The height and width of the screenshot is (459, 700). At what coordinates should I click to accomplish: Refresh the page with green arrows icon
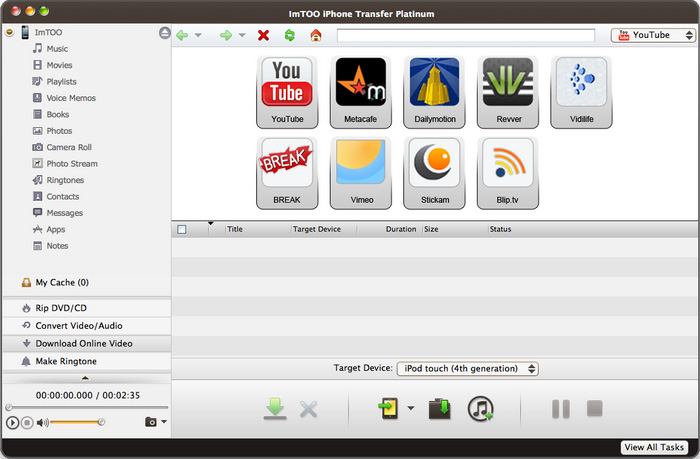[x=290, y=35]
